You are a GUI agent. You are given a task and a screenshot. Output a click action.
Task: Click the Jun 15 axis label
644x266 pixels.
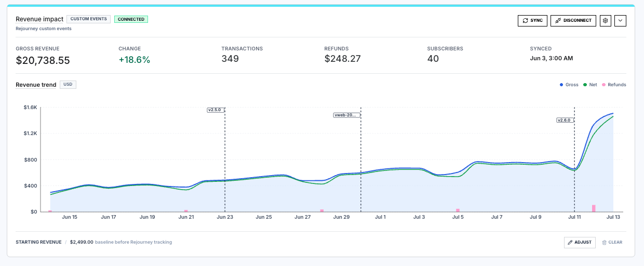click(x=70, y=217)
